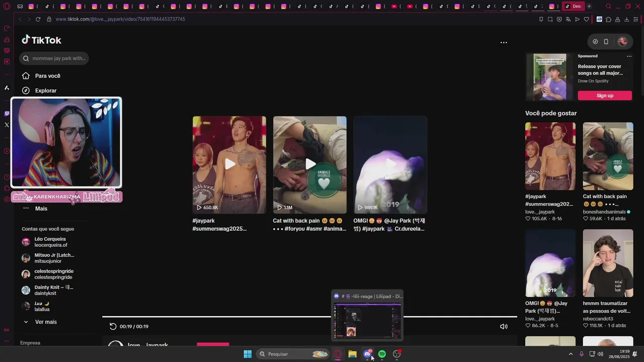The height and width of the screenshot is (362, 644).
Task: Open sidebar video by rebeccando13
Action: [608, 263]
